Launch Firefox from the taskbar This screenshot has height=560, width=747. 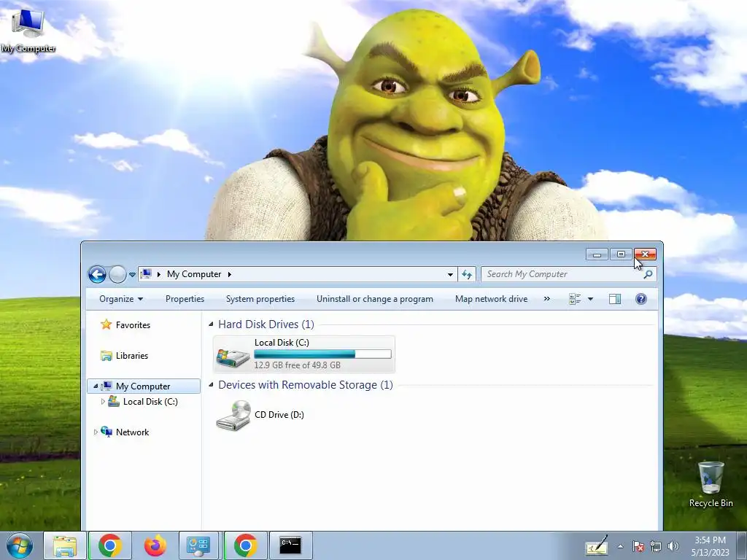(155, 545)
